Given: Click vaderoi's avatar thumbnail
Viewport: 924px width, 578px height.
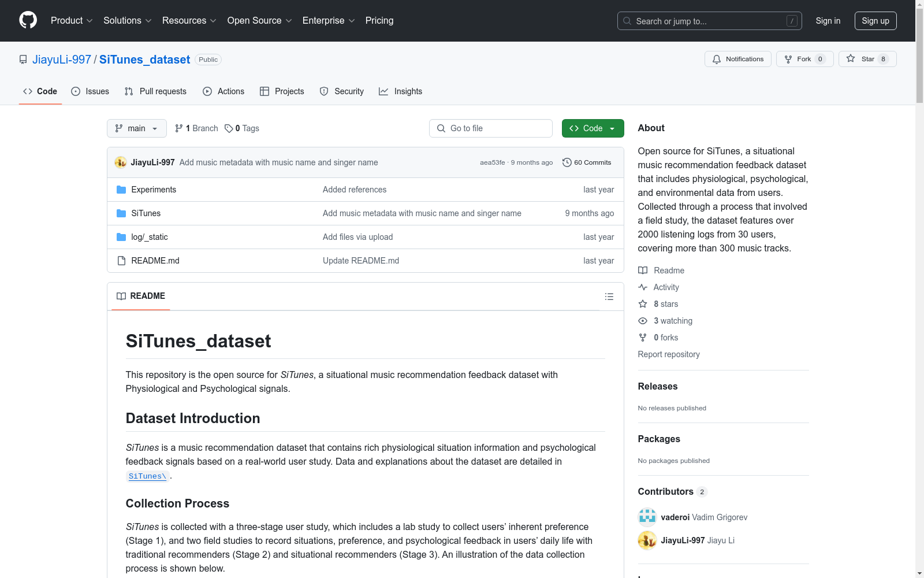Looking at the screenshot, I should click(647, 517).
